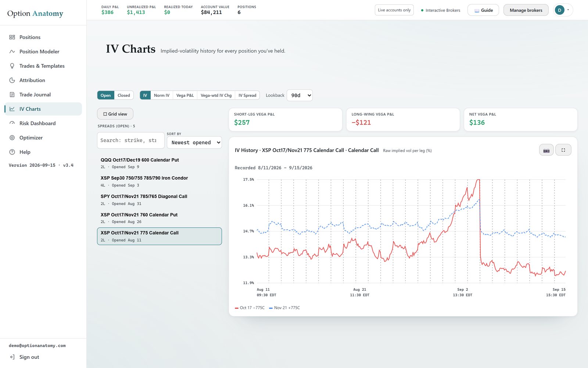Image resolution: width=588 pixels, height=368 pixels.
Task: Open the Trade Journal page
Action: 43,95
